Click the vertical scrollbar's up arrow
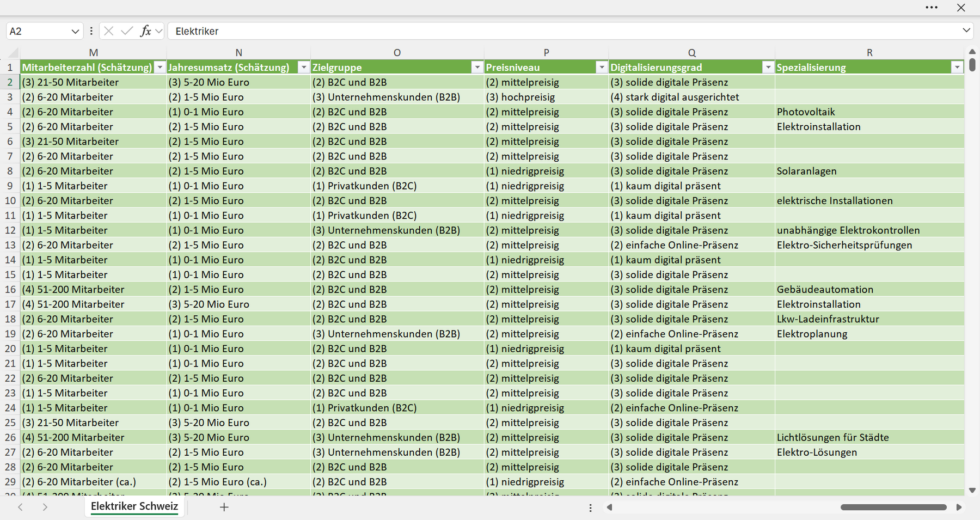This screenshot has height=520, width=980. click(x=972, y=51)
